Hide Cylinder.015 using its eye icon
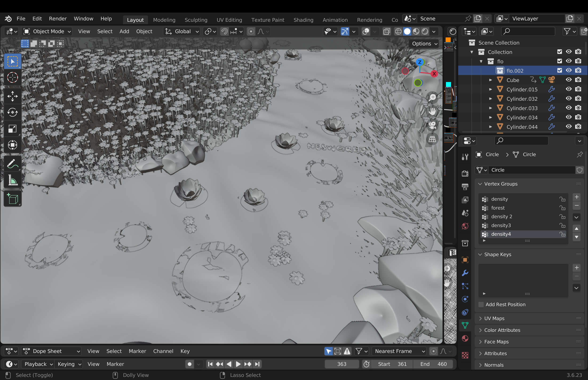Screen dimensions: 588x380 (568, 89)
